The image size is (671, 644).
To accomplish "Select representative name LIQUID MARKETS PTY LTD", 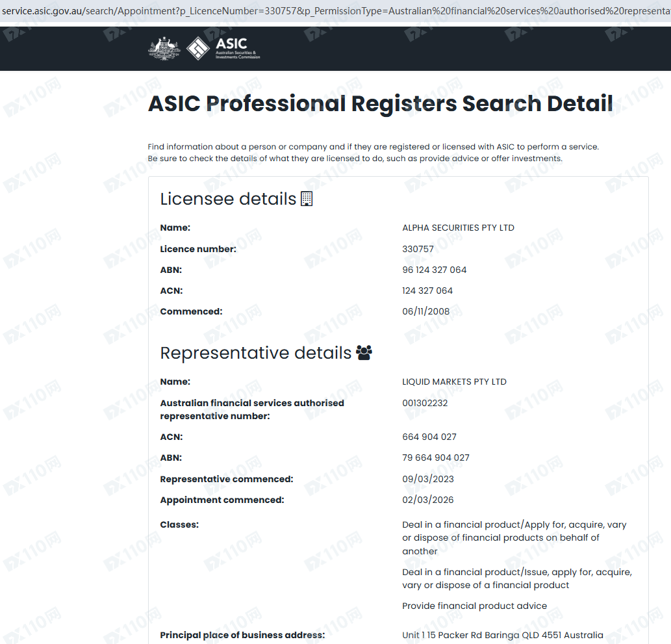I will pos(455,382).
